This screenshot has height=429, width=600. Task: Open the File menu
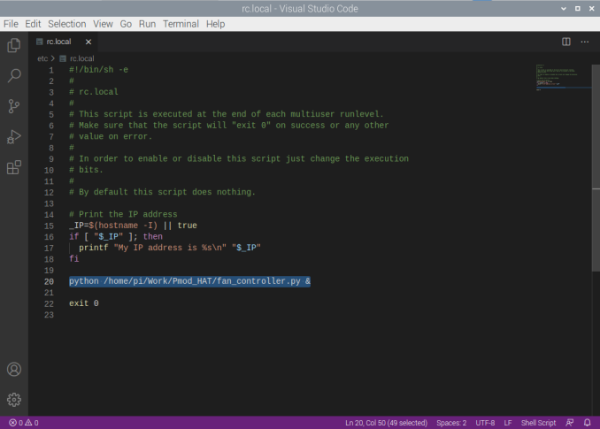[11, 24]
